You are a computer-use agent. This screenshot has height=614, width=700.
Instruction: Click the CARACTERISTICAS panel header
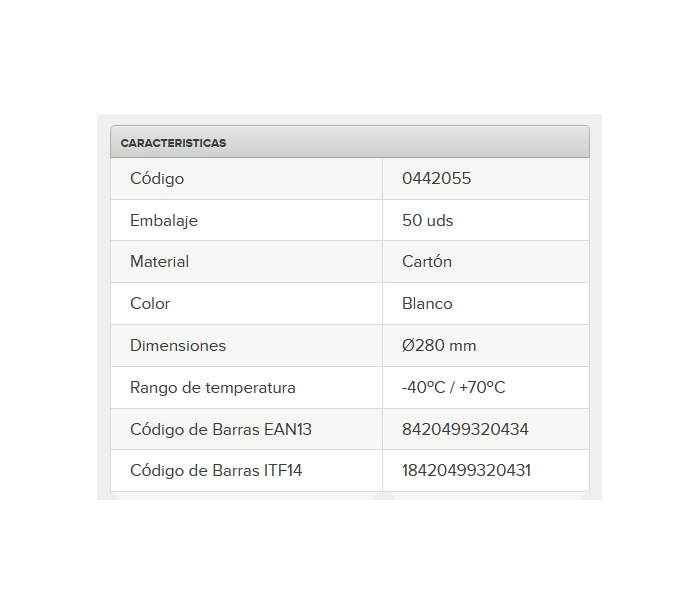pyautogui.click(x=173, y=143)
